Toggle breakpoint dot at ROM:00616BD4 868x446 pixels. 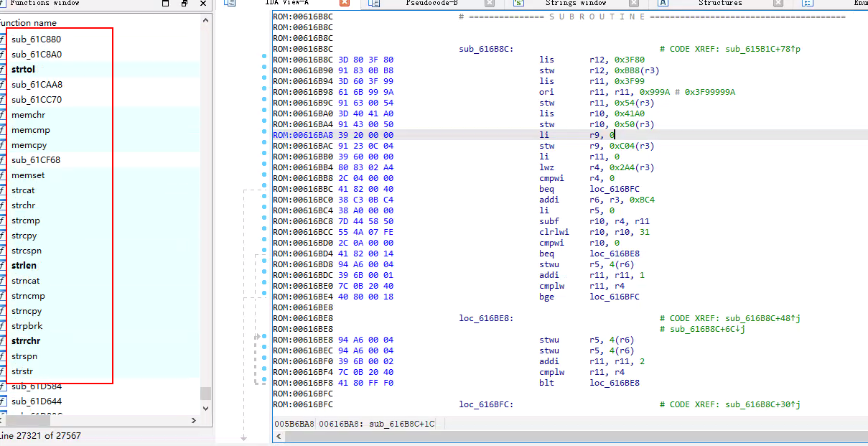point(264,250)
